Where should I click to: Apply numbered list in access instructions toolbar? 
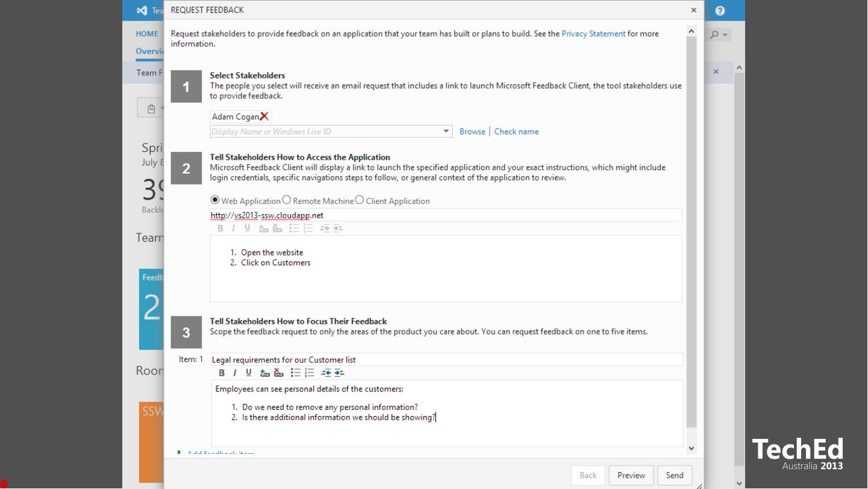tap(308, 229)
